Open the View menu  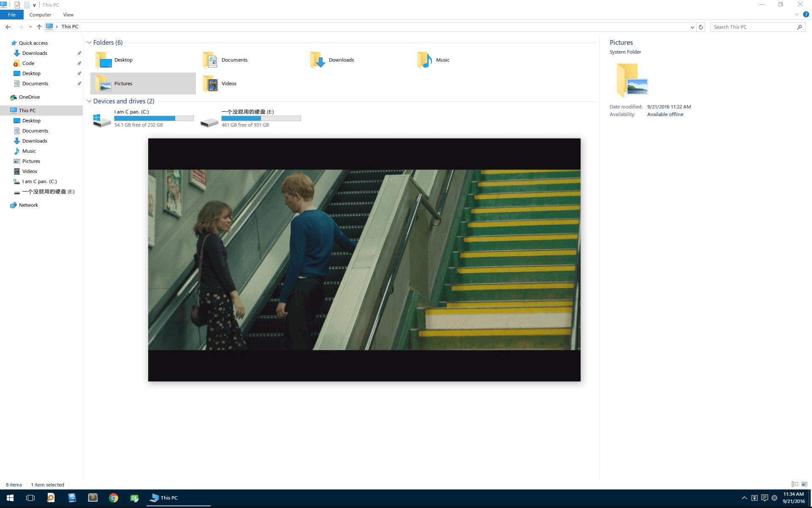68,15
